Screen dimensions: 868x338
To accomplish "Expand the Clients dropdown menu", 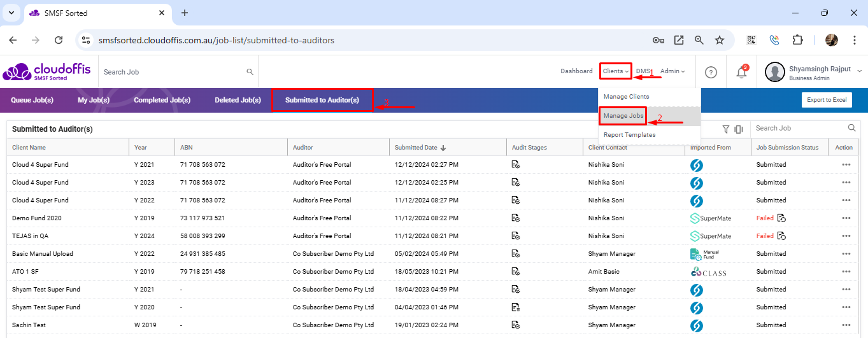I will coord(615,71).
